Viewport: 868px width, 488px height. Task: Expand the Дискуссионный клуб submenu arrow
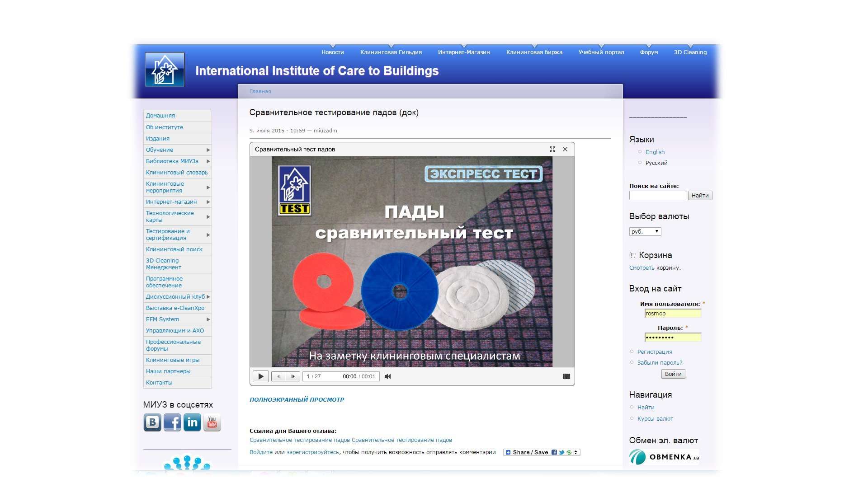[x=208, y=297]
